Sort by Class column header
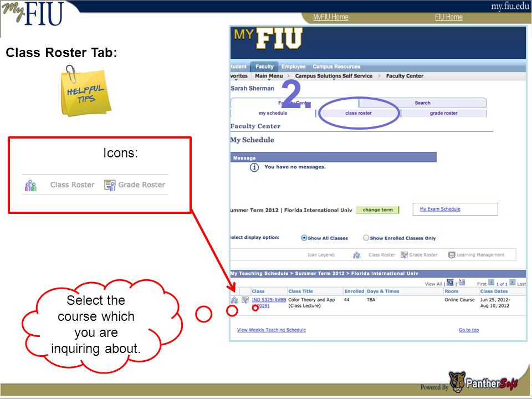The height and width of the screenshot is (399, 532). click(x=258, y=291)
